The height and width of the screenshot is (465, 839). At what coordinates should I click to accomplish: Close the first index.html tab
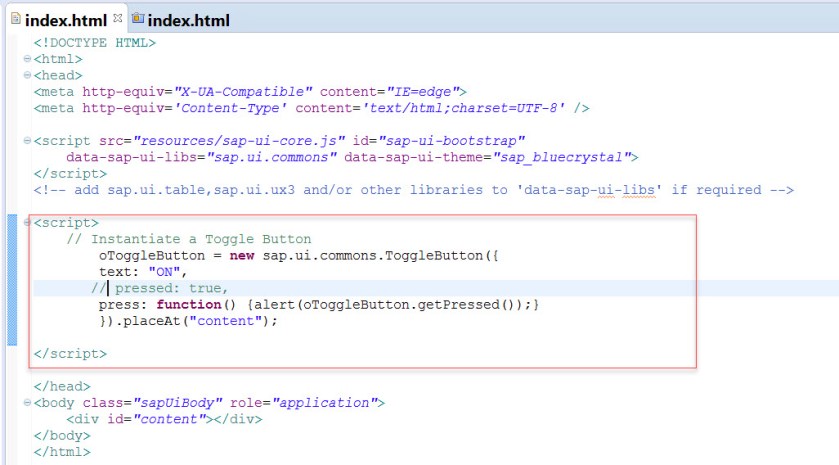point(118,18)
